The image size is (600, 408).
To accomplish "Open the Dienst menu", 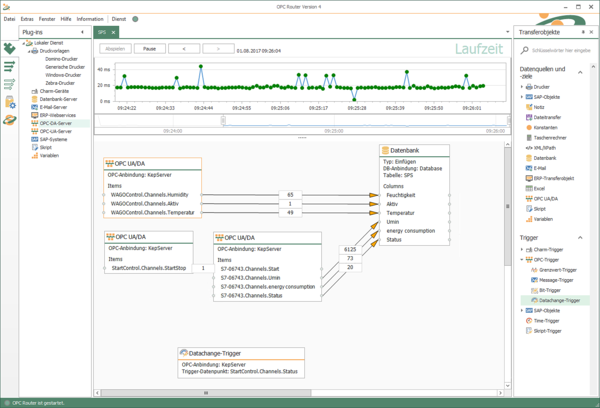I will (119, 19).
